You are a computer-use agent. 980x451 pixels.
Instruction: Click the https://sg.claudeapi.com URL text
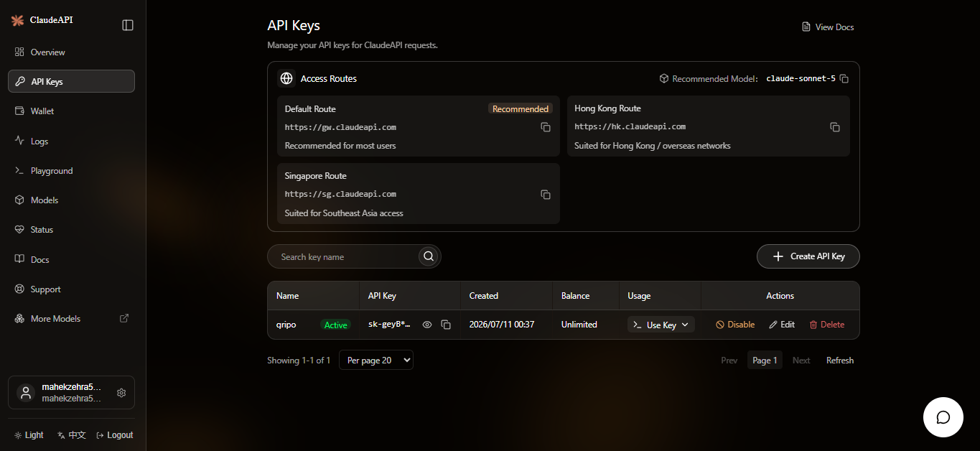coord(340,194)
